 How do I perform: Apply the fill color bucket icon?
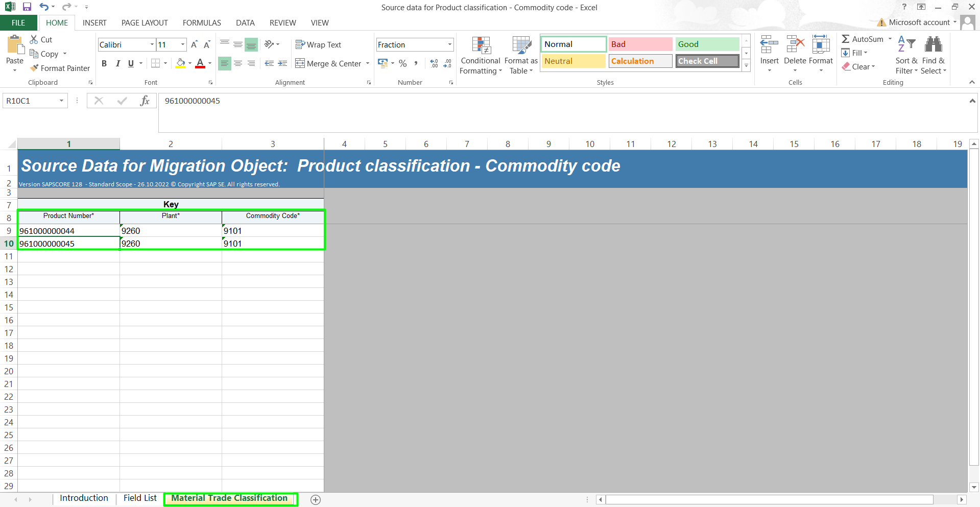tap(180, 63)
